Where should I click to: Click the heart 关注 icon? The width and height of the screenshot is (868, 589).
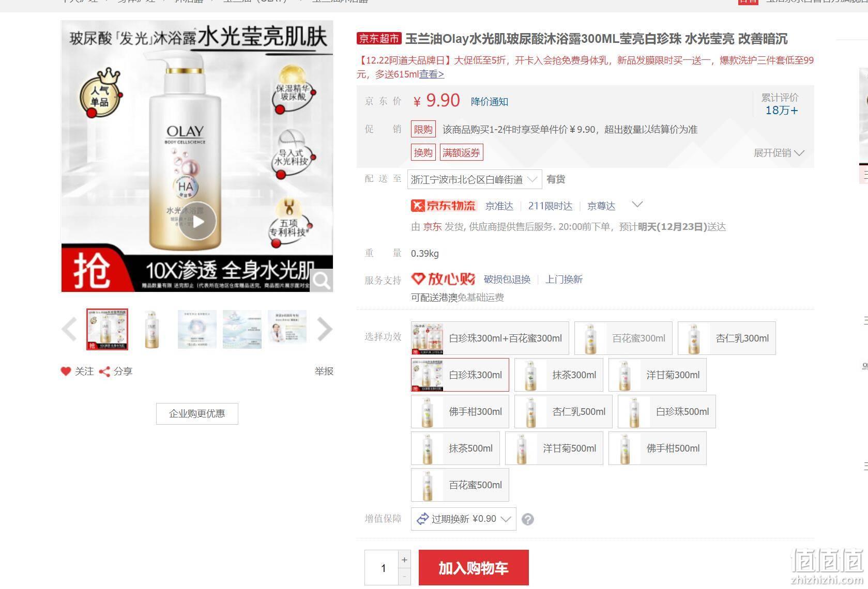click(x=66, y=371)
